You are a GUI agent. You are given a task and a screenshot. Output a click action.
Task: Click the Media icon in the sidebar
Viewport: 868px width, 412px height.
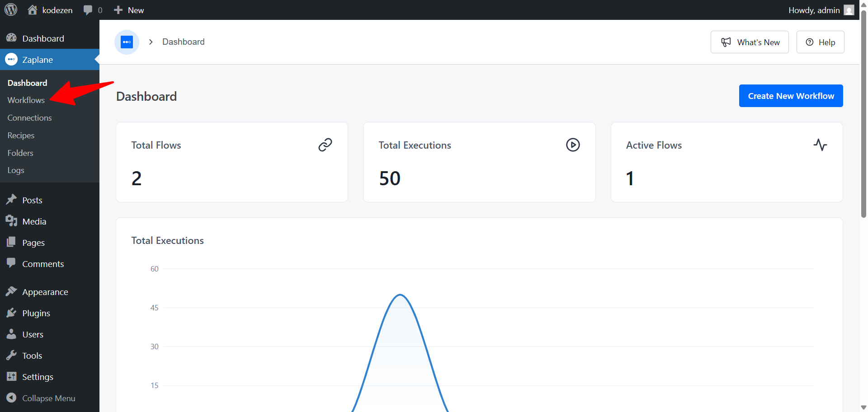(11, 221)
